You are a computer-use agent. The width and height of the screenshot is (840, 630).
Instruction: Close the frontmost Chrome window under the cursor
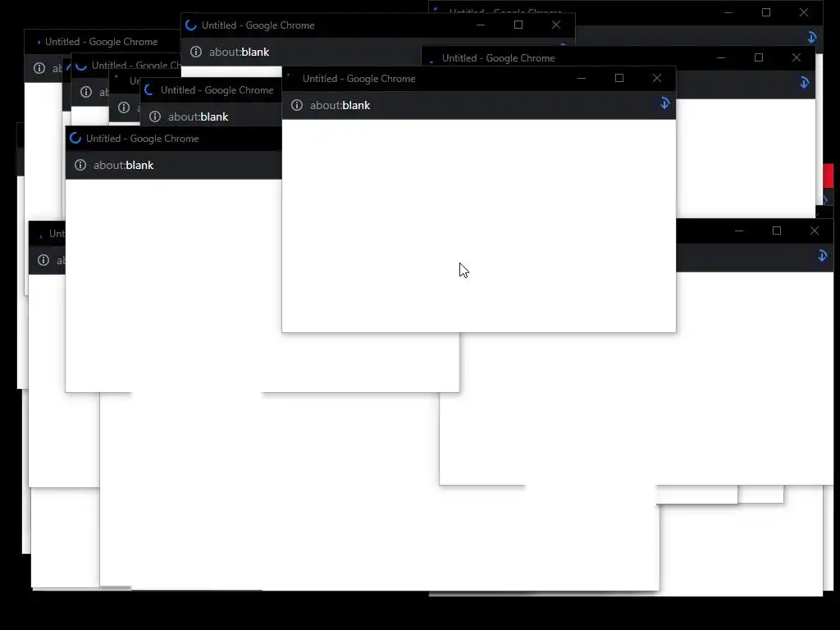click(x=657, y=78)
